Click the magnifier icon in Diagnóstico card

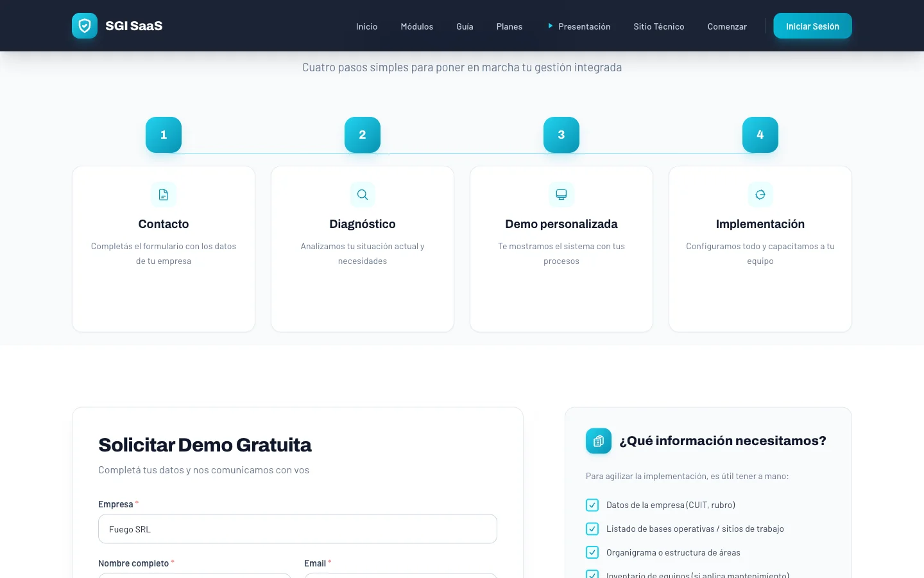[x=363, y=195]
